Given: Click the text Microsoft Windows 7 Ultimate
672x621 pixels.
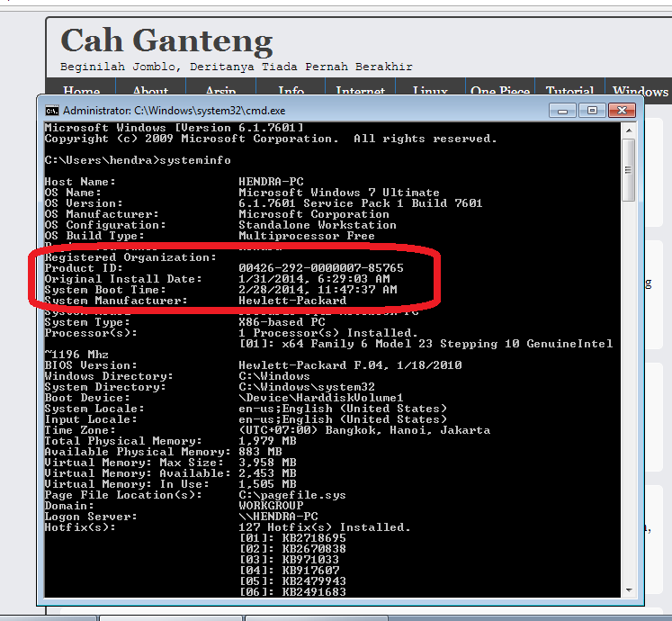Looking at the screenshot, I should [338, 193].
